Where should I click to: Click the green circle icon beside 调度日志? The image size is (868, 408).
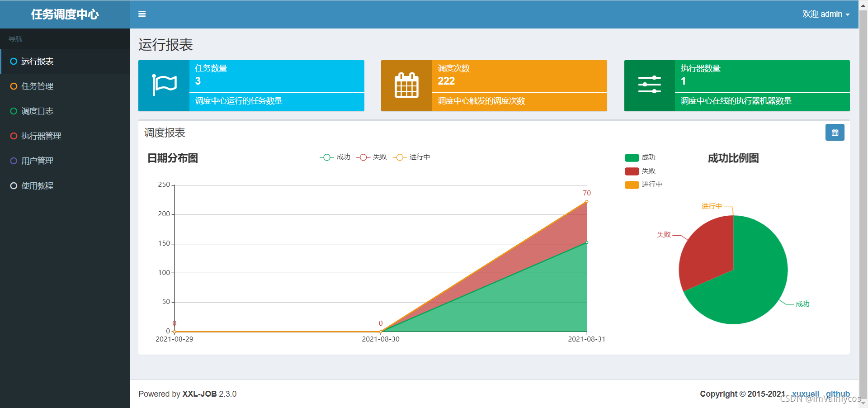click(14, 111)
